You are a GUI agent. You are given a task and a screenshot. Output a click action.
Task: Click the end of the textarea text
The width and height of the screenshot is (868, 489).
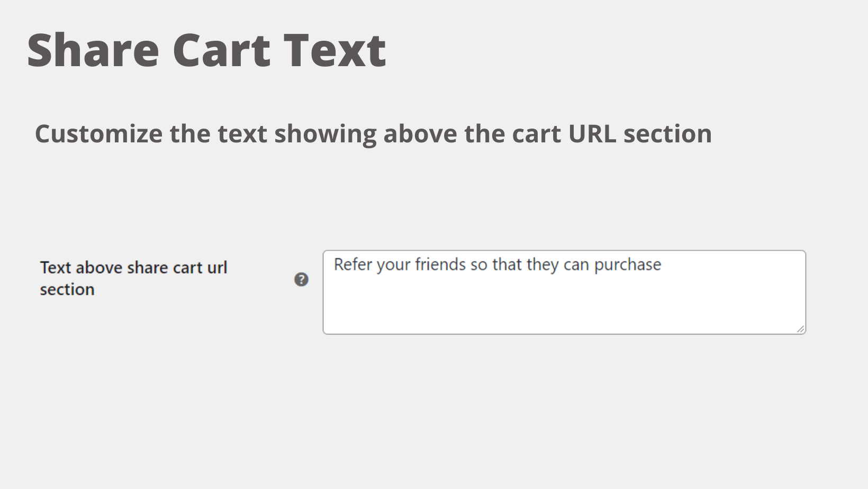[663, 264]
